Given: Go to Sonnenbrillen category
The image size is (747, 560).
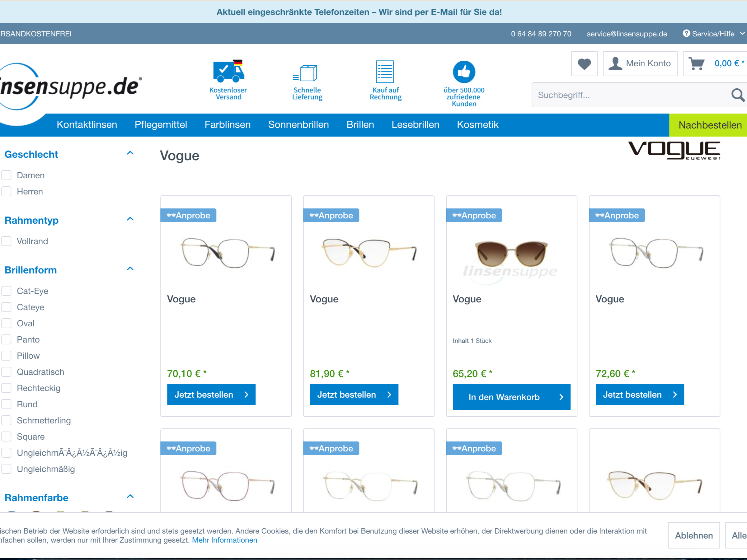Looking at the screenshot, I should pyautogui.click(x=298, y=124).
